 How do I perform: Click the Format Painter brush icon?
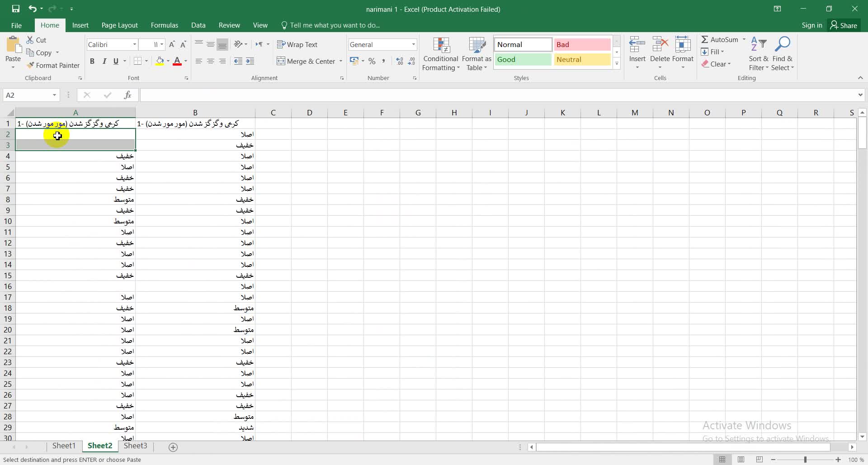click(30, 66)
